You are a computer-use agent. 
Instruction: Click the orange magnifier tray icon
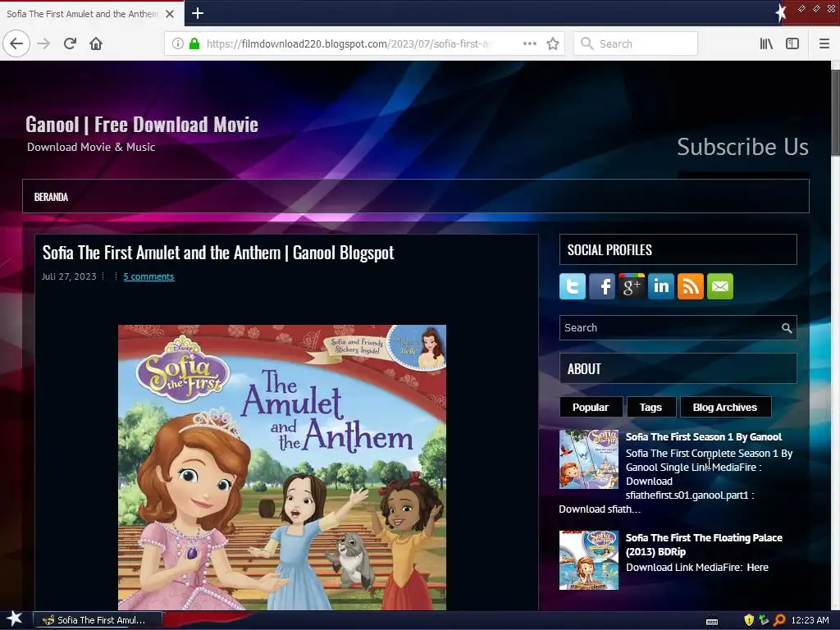tap(779, 620)
